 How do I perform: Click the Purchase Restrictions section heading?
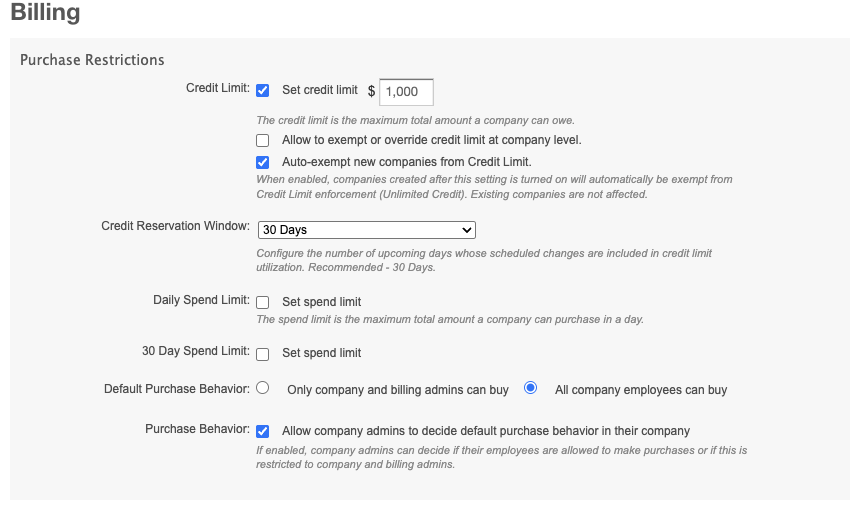92,60
